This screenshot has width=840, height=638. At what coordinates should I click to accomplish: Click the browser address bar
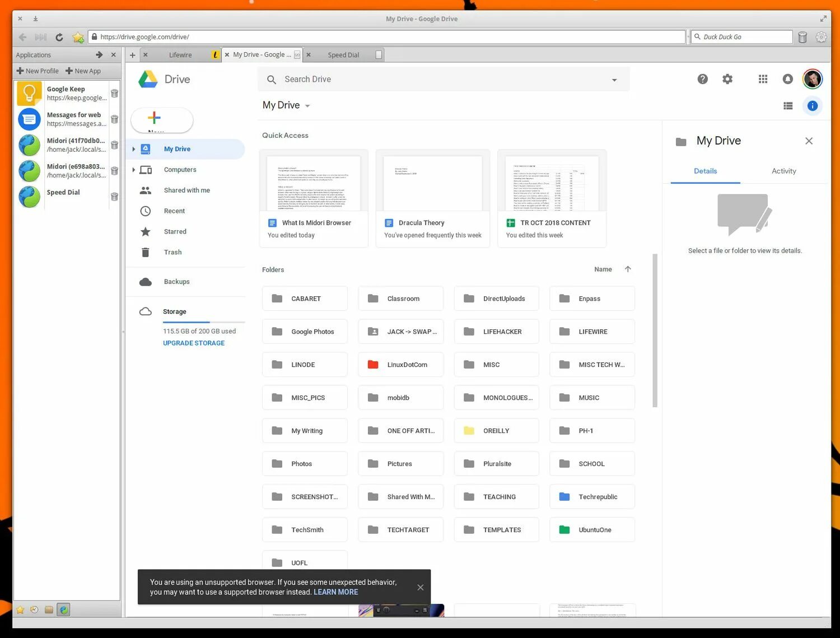coord(388,37)
